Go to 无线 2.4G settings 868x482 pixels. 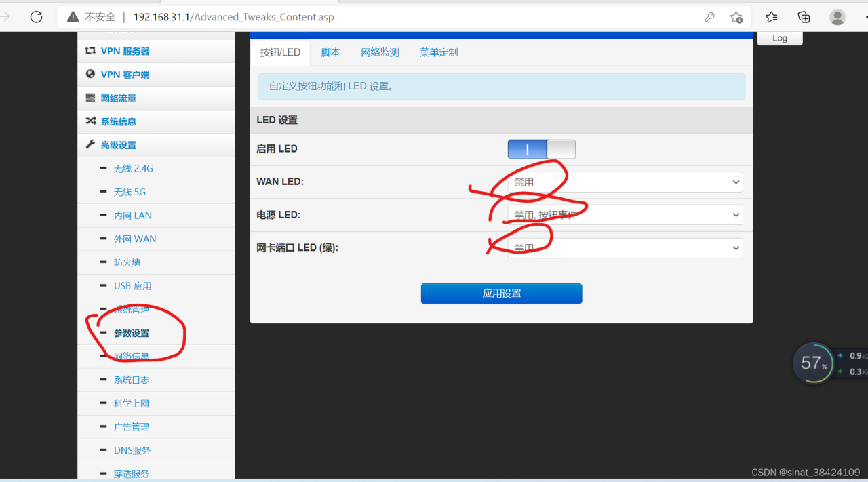click(x=134, y=169)
